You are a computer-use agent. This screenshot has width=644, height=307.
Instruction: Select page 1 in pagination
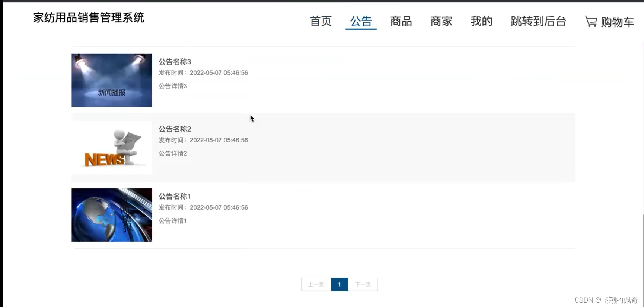(x=339, y=284)
